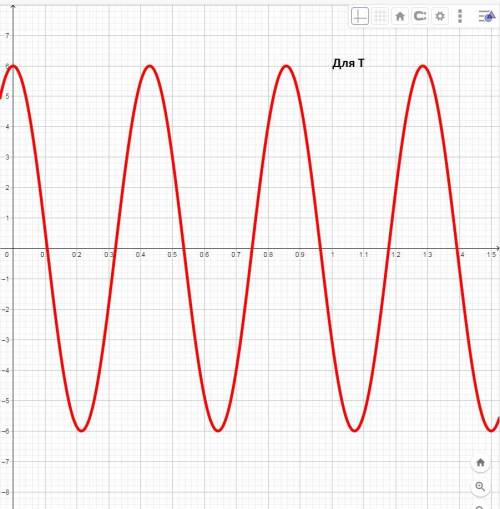Click the −7 label on y-axis
500x509 pixels.
[x=5, y=462]
